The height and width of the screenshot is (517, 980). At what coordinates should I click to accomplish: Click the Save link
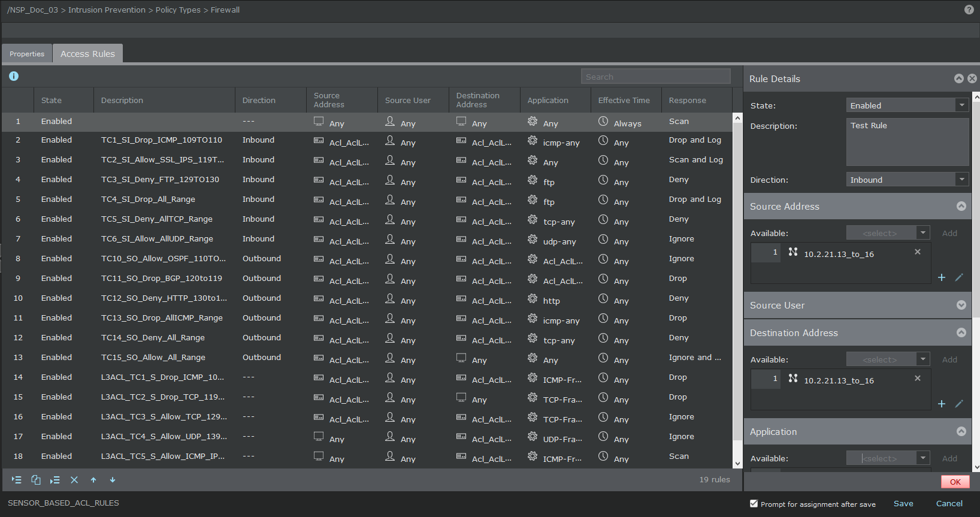tap(903, 504)
